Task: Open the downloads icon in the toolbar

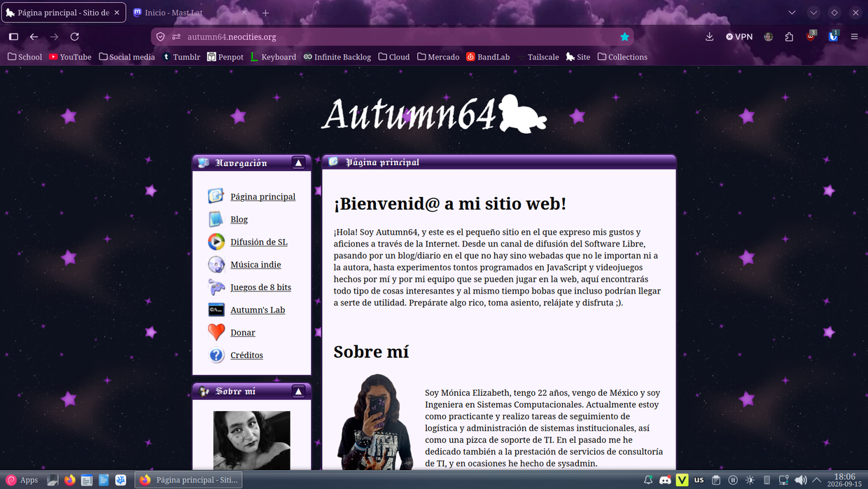Action: coord(709,37)
